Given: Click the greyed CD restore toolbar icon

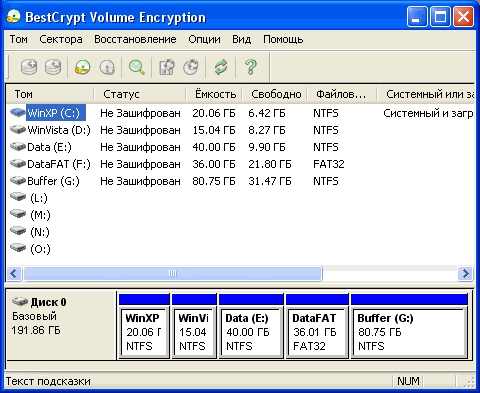Looking at the screenshot, I should point(191,67).
